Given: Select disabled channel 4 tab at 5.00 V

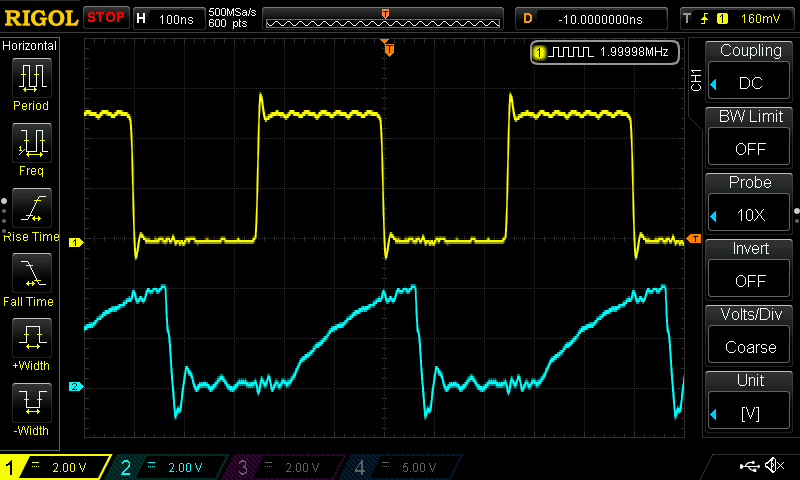Looking at the screenshot, I should (x=403, y=467).
